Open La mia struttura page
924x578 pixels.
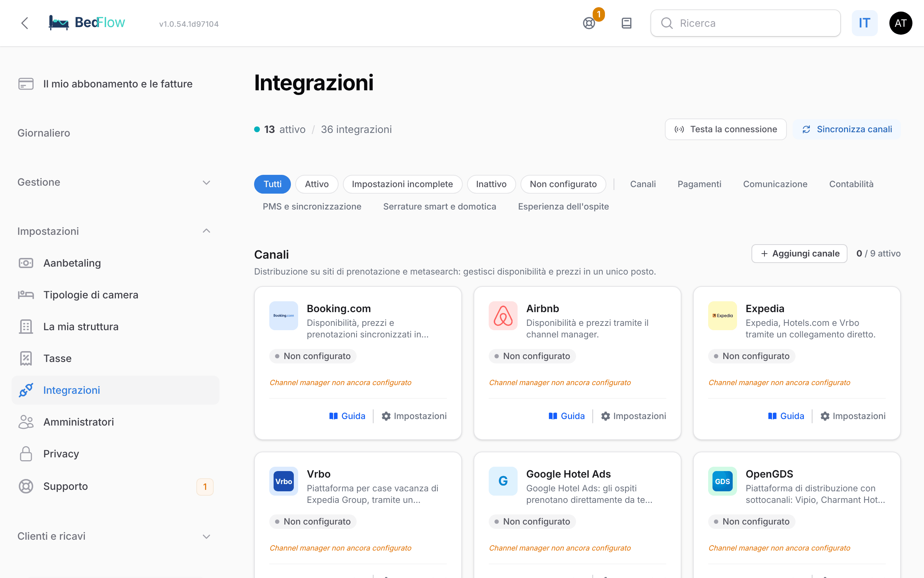(115, 327)
